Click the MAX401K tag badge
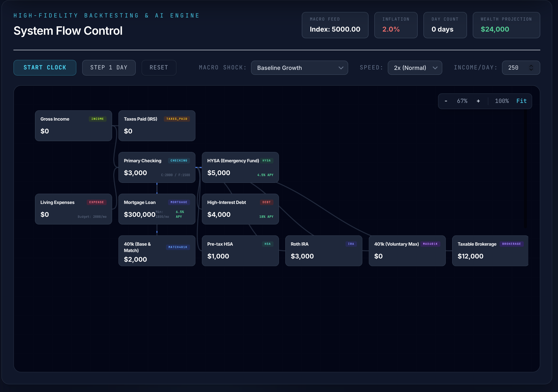The height and width of the screenshot is (392, 558). click(x=430, y=244)
